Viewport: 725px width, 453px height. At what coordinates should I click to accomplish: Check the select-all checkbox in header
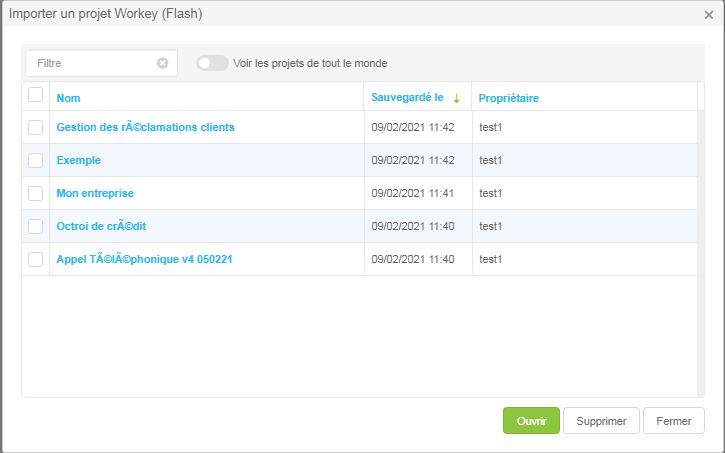[36, 95]
